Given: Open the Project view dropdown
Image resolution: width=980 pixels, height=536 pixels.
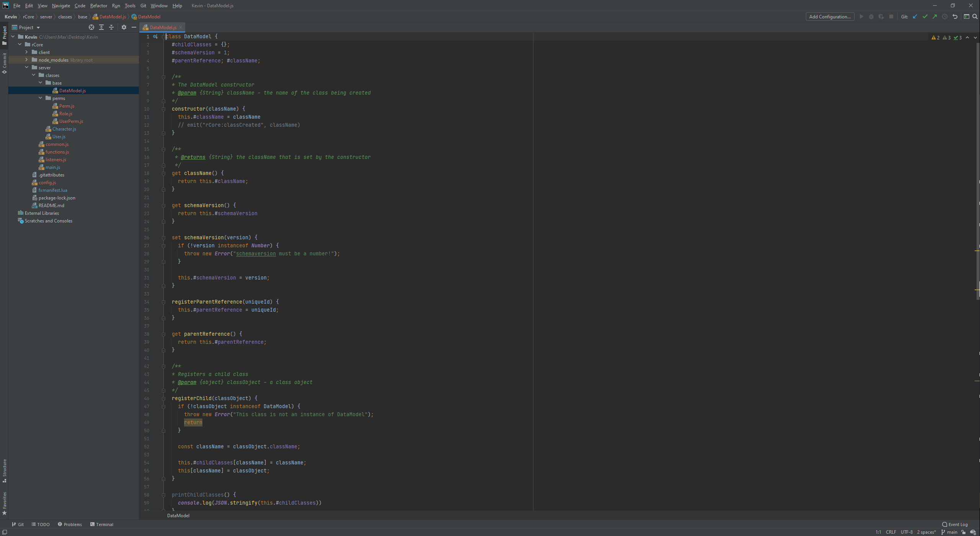Looking at the screenshot, I should tap(38, 28).
